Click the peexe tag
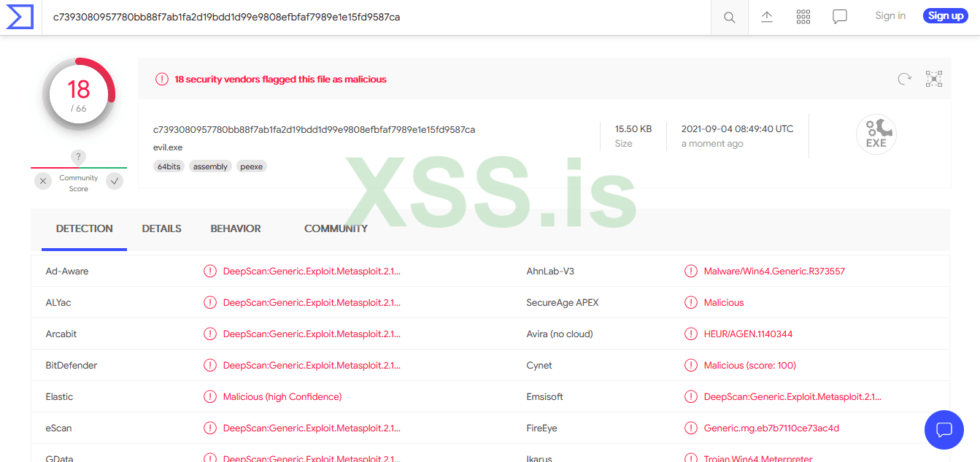Screen dimensions: 980x462 pos(252,167)
